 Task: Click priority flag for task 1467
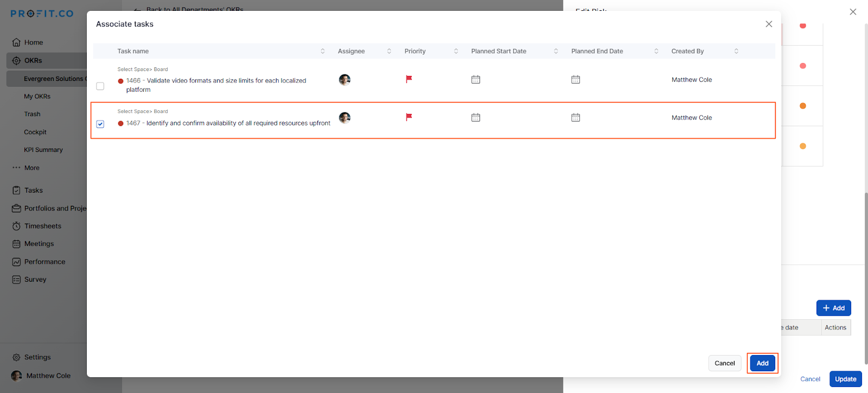(409, 117)
